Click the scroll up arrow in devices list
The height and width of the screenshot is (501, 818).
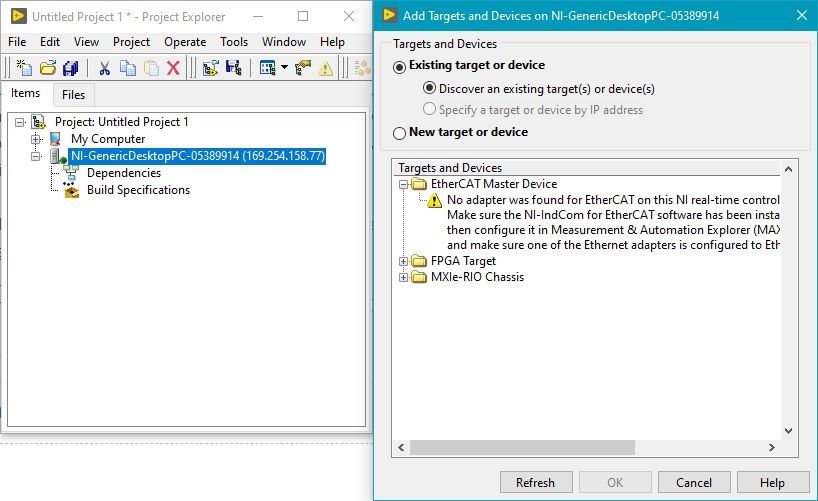pos(788,169)
